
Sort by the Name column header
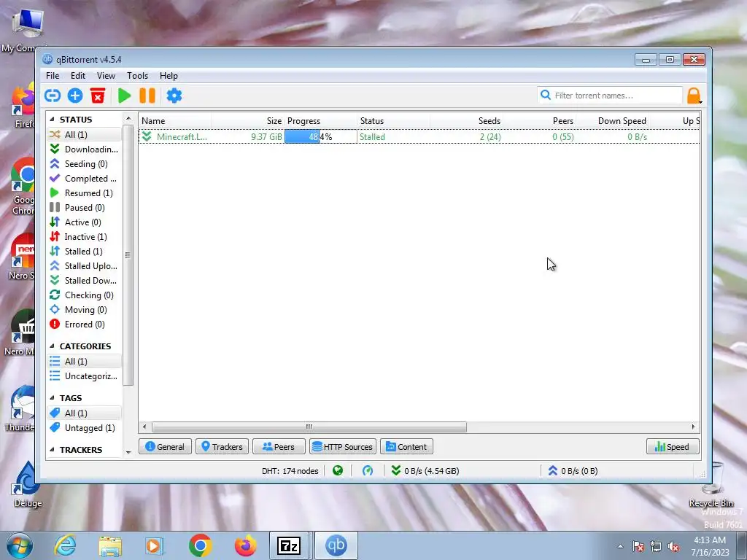click(175, 121)
